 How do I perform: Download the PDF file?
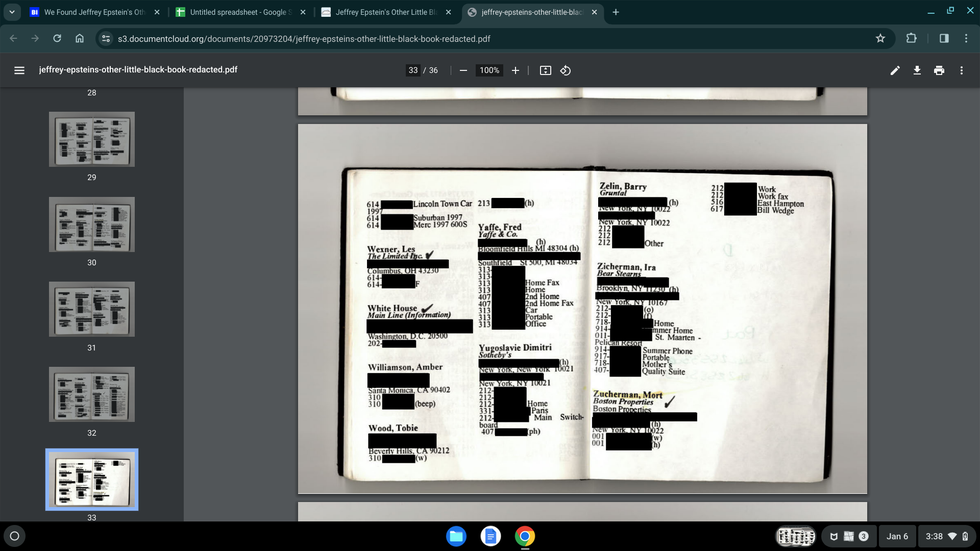(x=917, y=71)
